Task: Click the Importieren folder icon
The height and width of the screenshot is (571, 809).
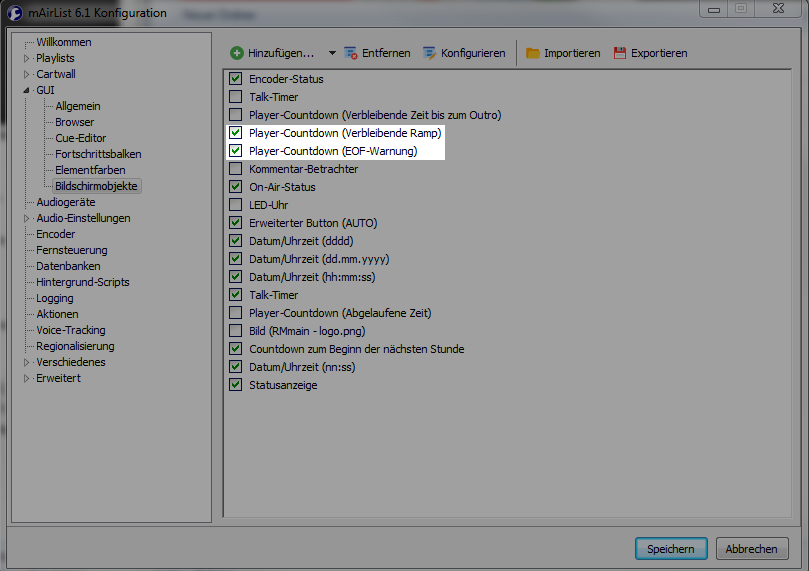Action: [x=532, y=53]
